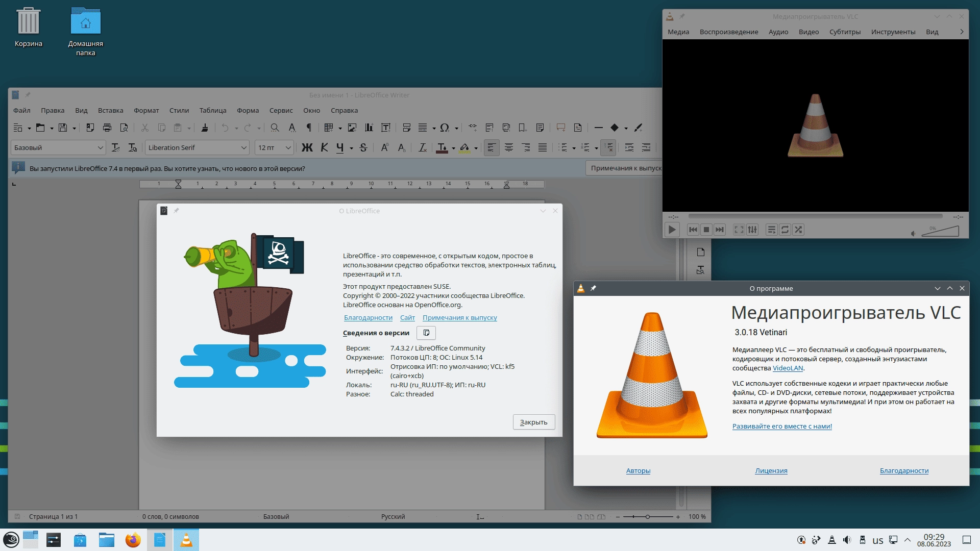Stop playback with VLC stop button
The width and height of the screenshot is (980, 551).
click(706, 230)
